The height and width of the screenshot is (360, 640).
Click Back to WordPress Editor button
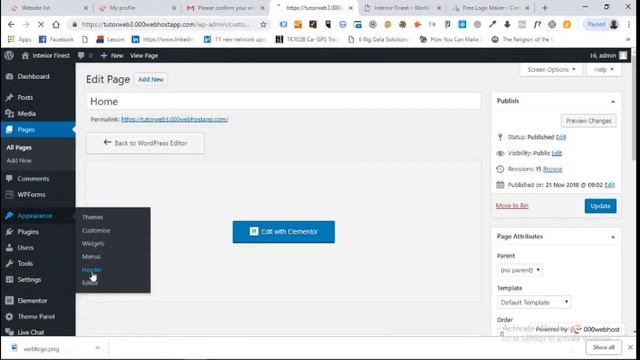tap(145, 143)
